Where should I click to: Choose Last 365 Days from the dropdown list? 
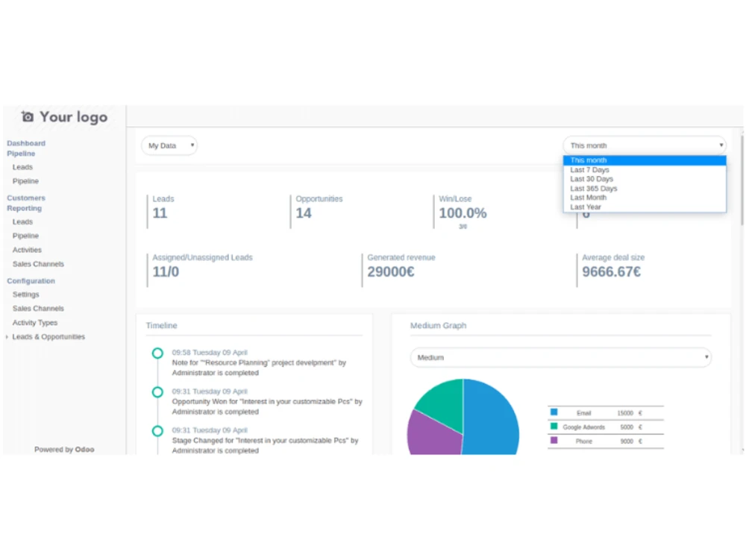click(x=645, y=188)
